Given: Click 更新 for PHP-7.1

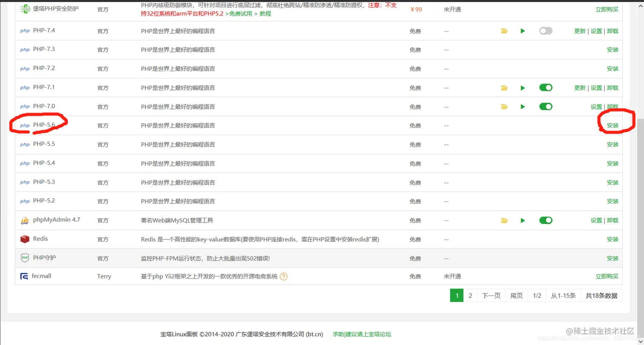Looking at the screenshot, I should click(580, 88).
